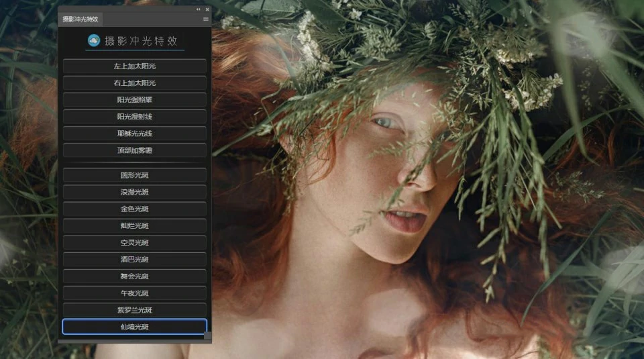Click the 摄影冲光特效 header title text
Screen dimensions: 644x359
[141, 41]
